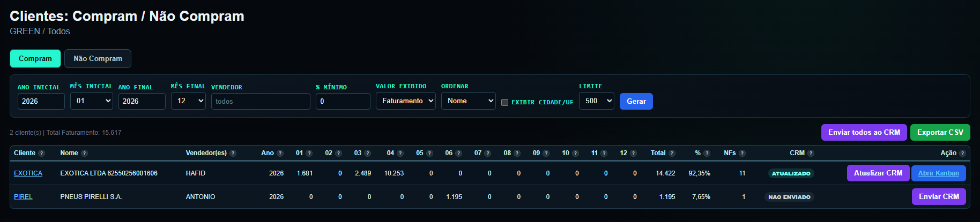Viewport: 980px width, 222px height.
Task: Switch to the Não Compram tab
Action: pyautogui.click(x=98, y=58)
